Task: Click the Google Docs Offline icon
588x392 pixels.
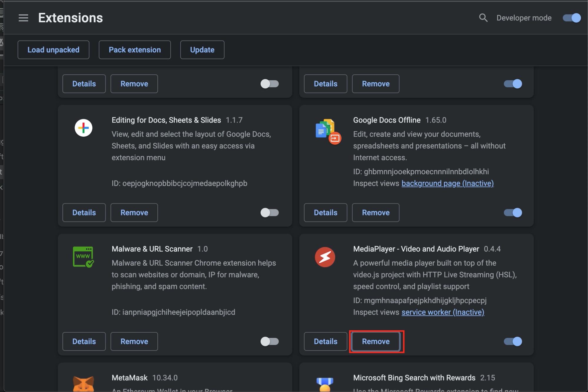Action: pos(328,131)
